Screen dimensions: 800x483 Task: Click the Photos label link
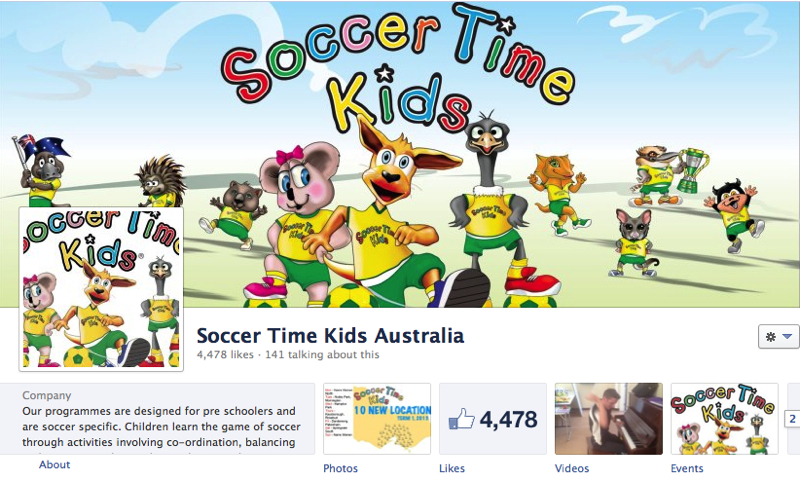pyautogui.click(x=340, y=468)
